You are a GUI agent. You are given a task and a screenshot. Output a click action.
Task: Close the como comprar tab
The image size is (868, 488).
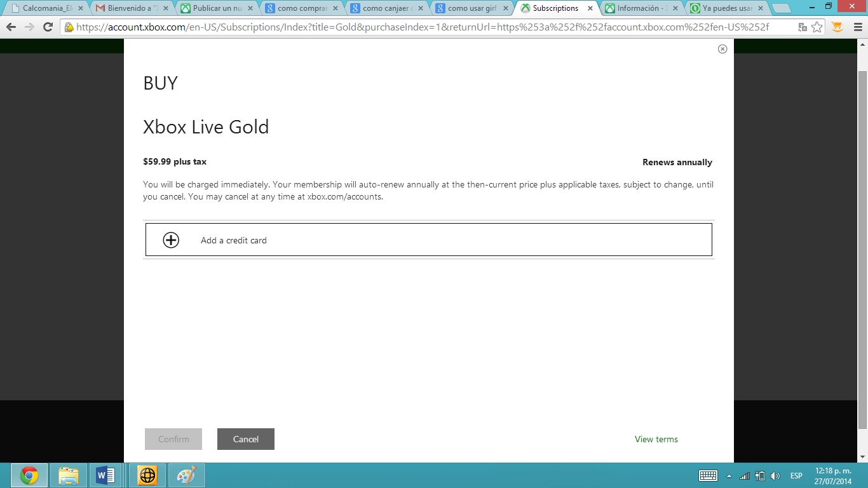coord(336,9)
